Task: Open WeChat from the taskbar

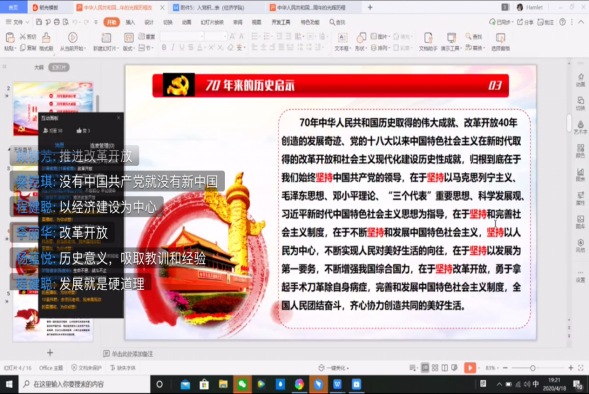Action: tap(242, 384)
